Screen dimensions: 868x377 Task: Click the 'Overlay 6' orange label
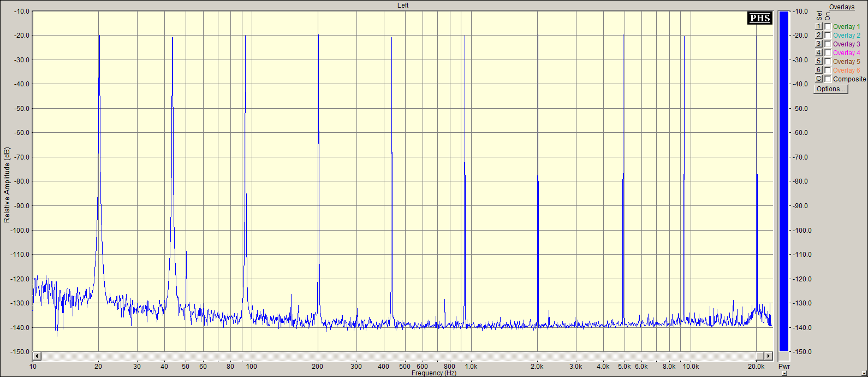pos(846,70)
